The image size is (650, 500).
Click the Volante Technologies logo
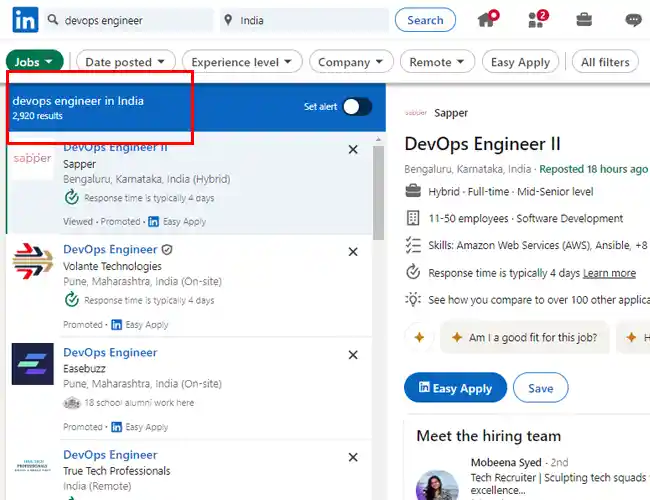point(32,261)
